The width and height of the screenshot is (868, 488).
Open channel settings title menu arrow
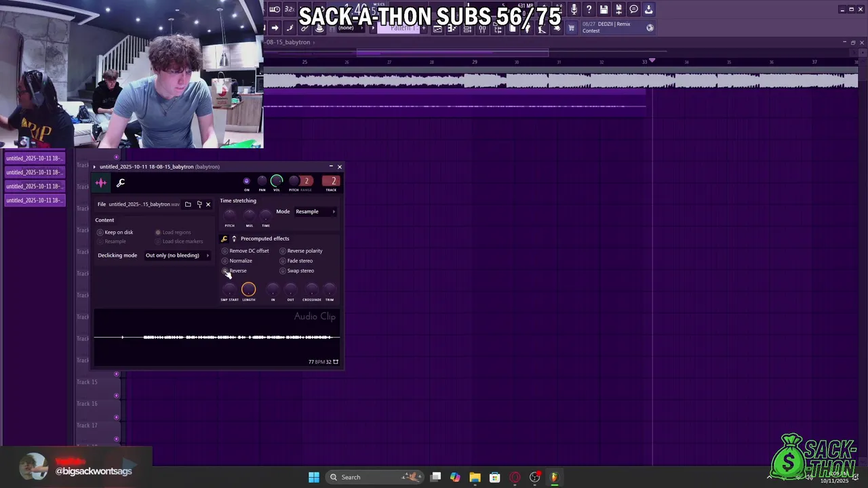pyautogui.click(x=95, y=167)
